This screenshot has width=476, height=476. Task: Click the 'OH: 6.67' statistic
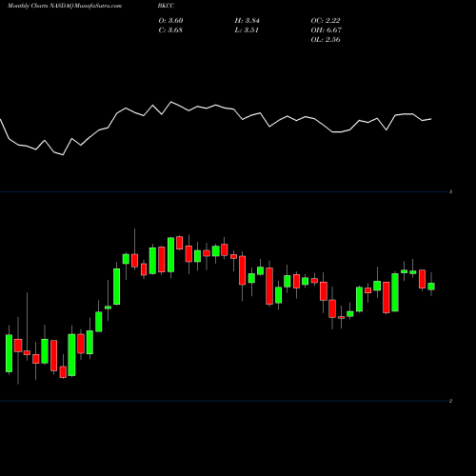point(327,30)
